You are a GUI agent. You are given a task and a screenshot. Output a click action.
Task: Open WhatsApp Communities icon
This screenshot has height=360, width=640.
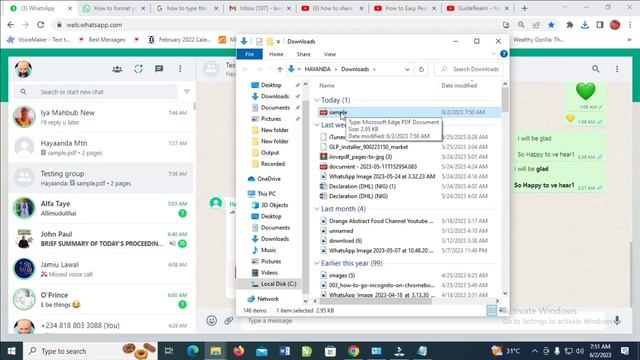(x=117, y=69)
